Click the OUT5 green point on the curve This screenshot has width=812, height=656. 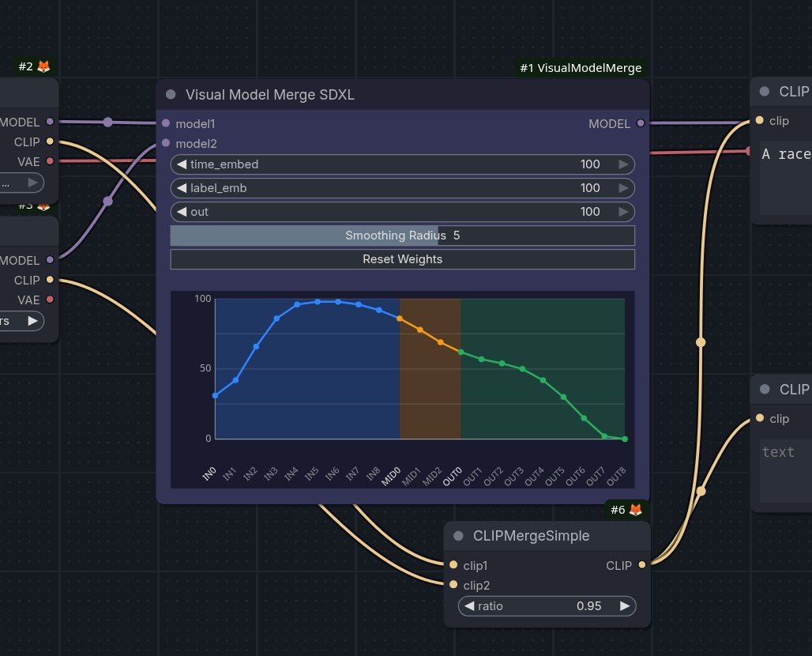point(563,398)
